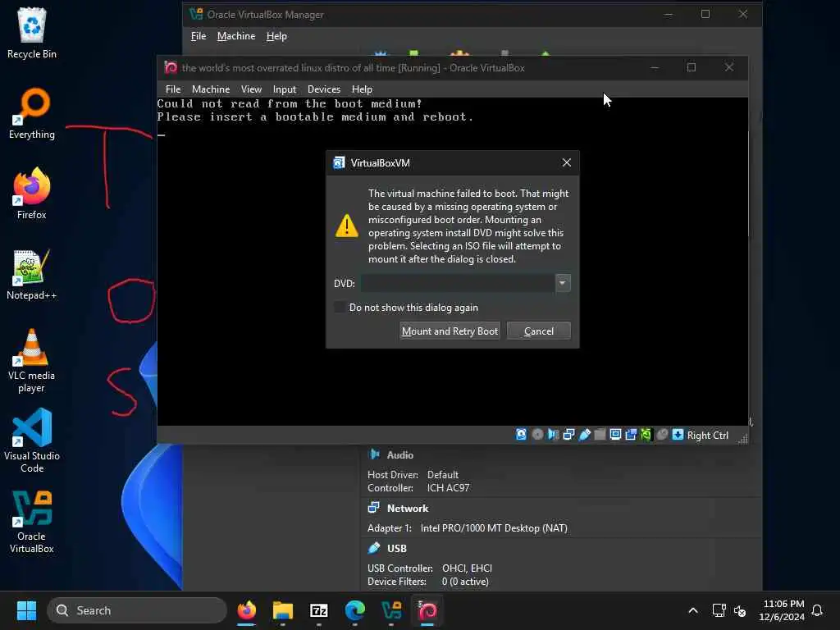The image size is (840, 630).
Task: Click the '0 (0 active)' device filters value
Action: pos(465,582)
